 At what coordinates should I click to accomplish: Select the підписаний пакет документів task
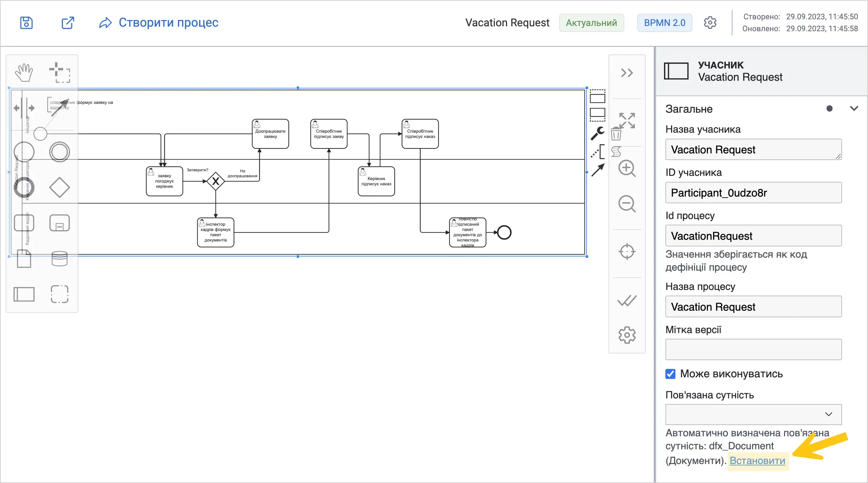coord(468,232)
